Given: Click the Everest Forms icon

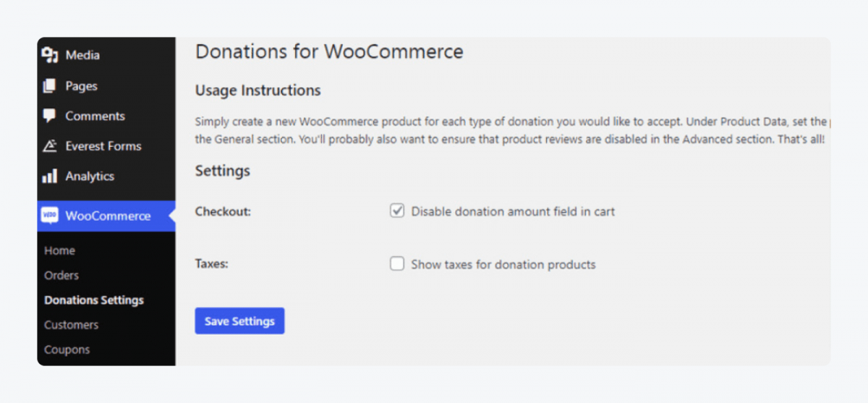Looking at the screenshot, I should coord(50,146).
